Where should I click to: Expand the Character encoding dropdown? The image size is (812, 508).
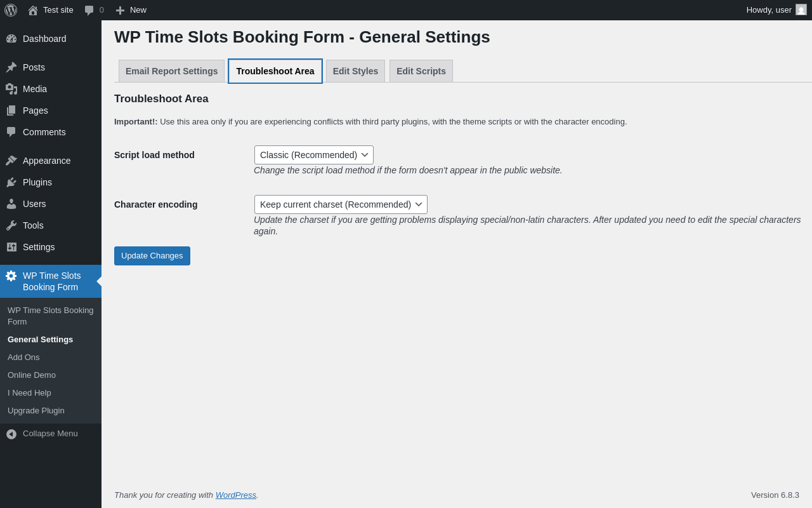point(341,204)
